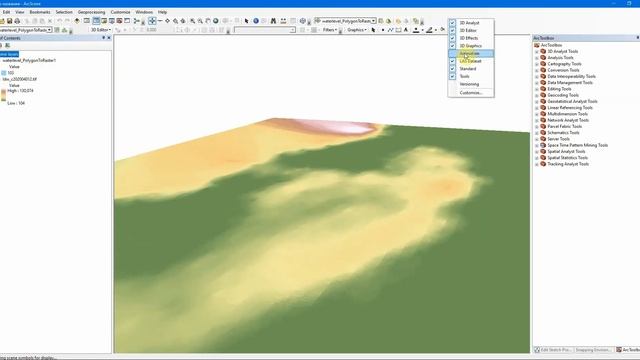This screenshot has width=640, height=360.
Task: Close the Table of Contents panel
Action: pyautogui.click(x=109, y=38)
